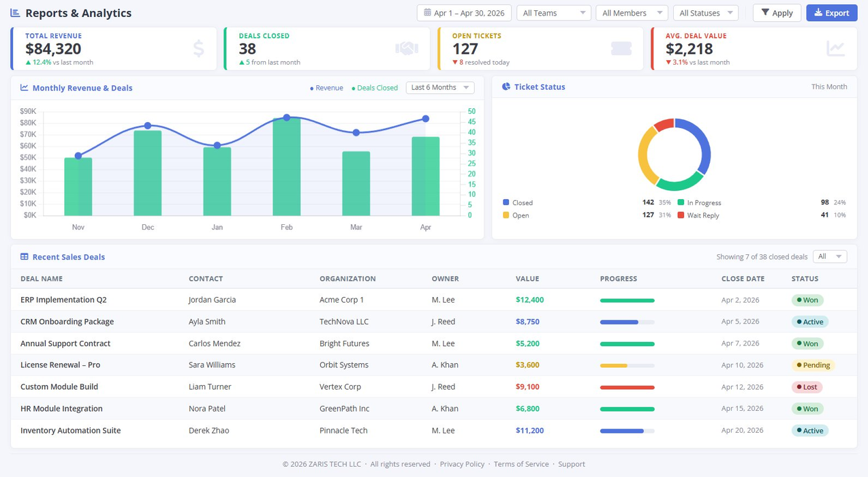Sort by the Value column header
Image resolution: width=868 pixels, height=477 pixels.
point(527,279)
